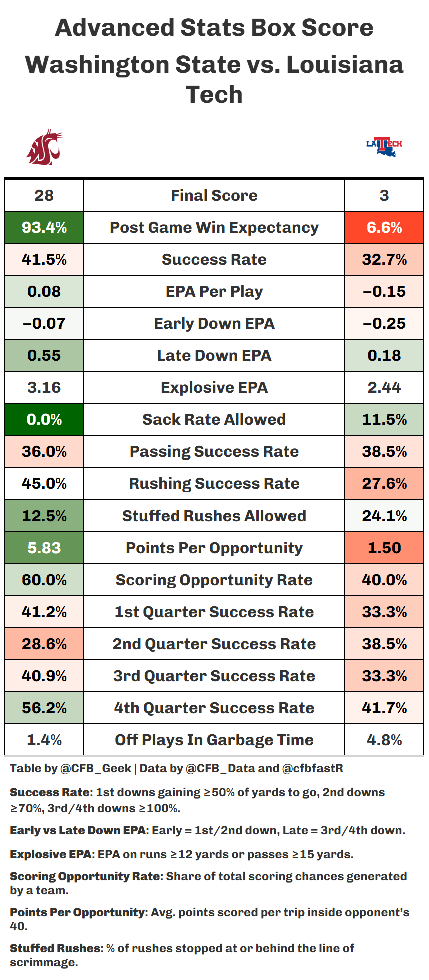
Task: Click the dark green 93.4% win expectancy cell
Action: pos(44,228)
